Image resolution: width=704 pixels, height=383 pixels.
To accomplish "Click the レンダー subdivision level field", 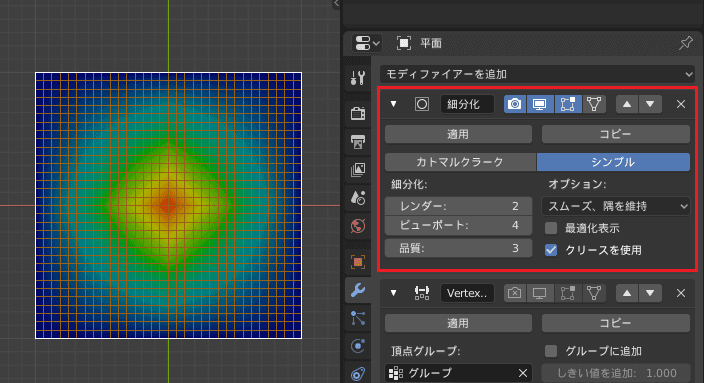I will tap(458, 206).
